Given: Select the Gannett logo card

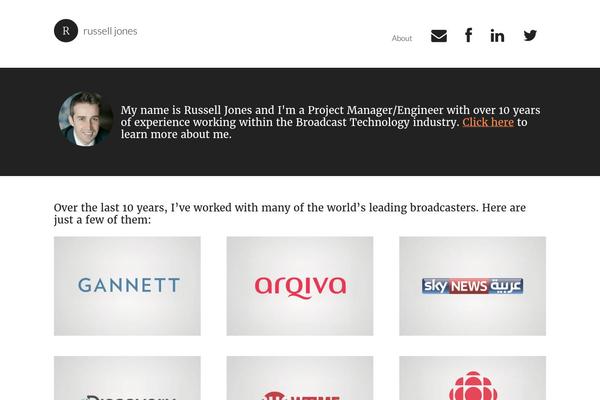Looking at the screenshot, I should pos(127,286).
